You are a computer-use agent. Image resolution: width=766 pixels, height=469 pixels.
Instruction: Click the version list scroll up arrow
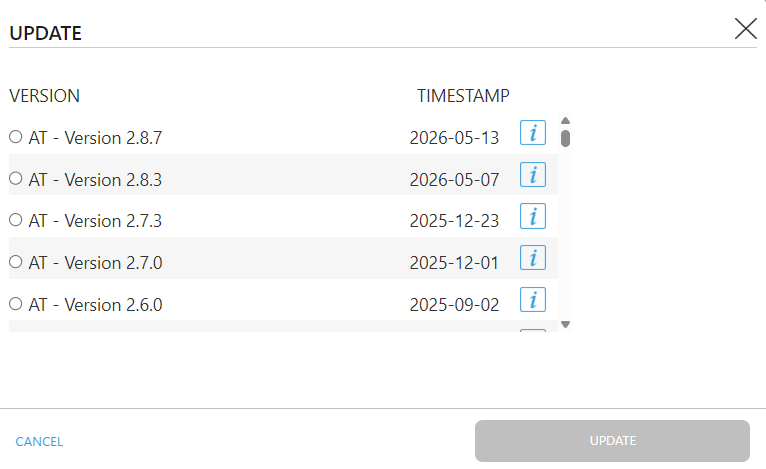565,121
